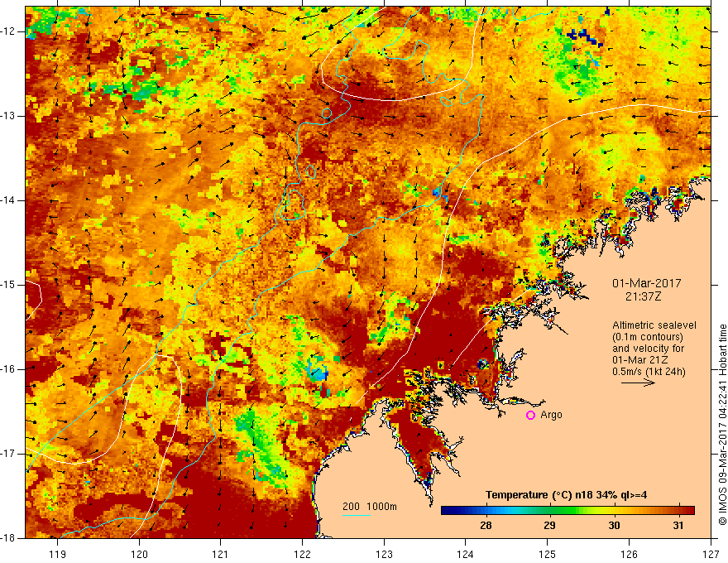Click the cyan 200 1000m depth legend line
728x563 pixels.
(x=357, y=515)
